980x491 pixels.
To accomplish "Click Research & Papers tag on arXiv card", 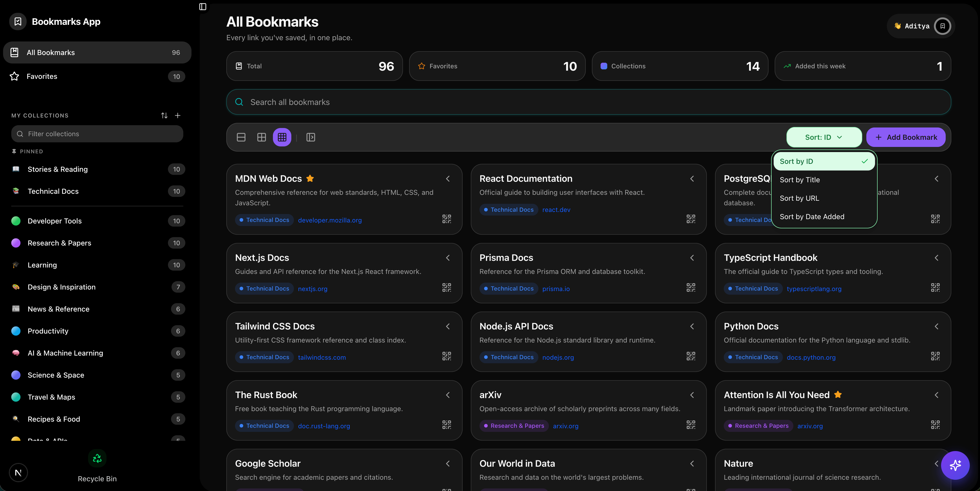I will point(514,426).
